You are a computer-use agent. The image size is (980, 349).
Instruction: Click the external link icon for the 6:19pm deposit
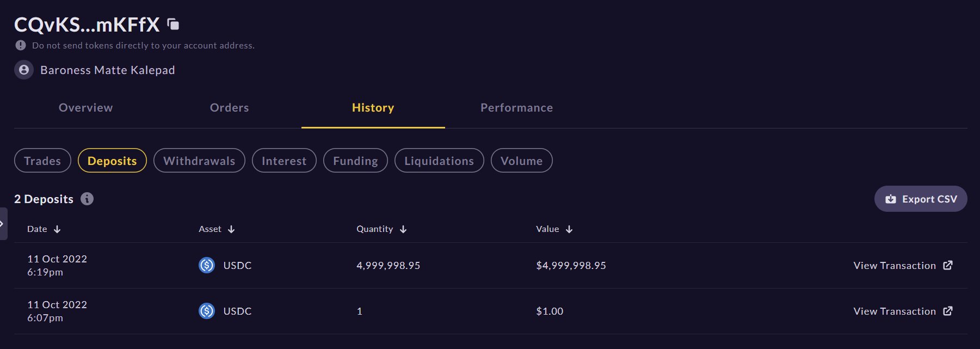[948, 265]
